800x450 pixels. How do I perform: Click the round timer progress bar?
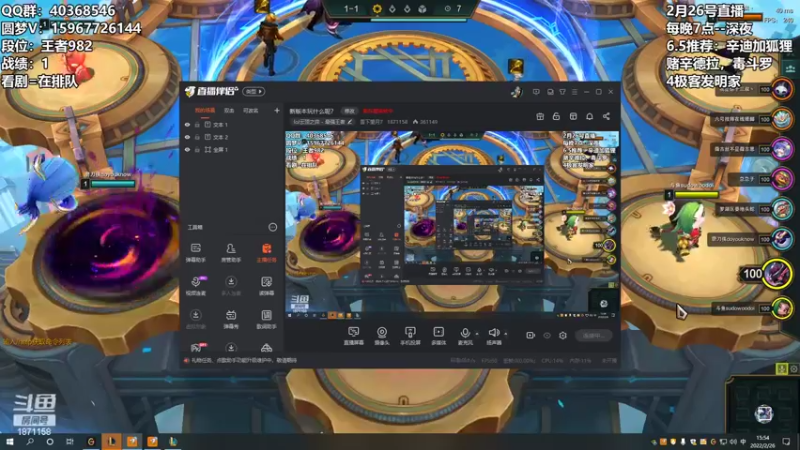(418, 20)
